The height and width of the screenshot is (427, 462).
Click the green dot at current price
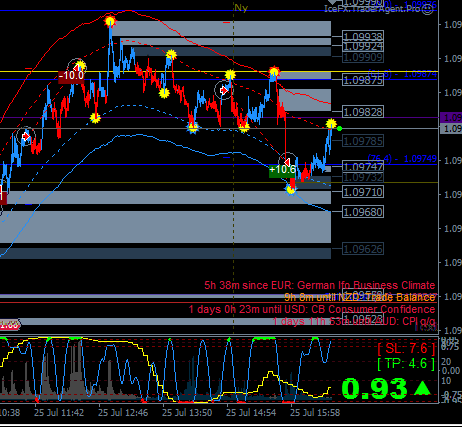tap(339, 128)
